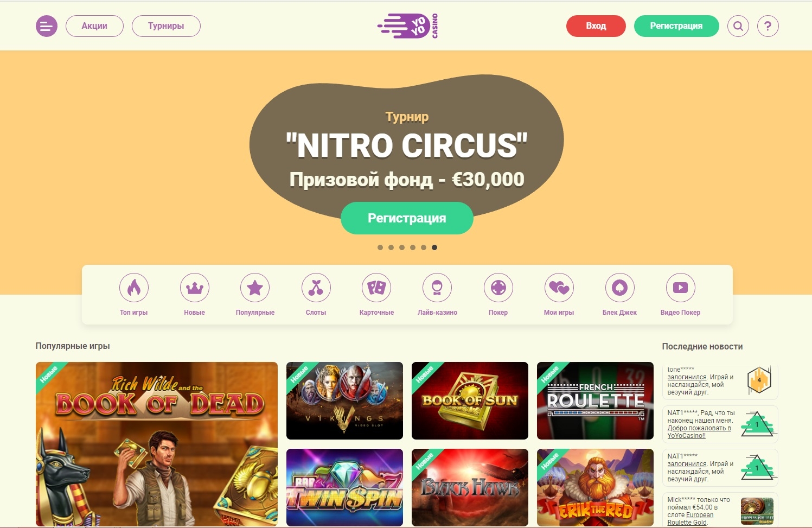812x528 pixels.
Task: Open the purple hamburger menu
Action: pos(47,26)
